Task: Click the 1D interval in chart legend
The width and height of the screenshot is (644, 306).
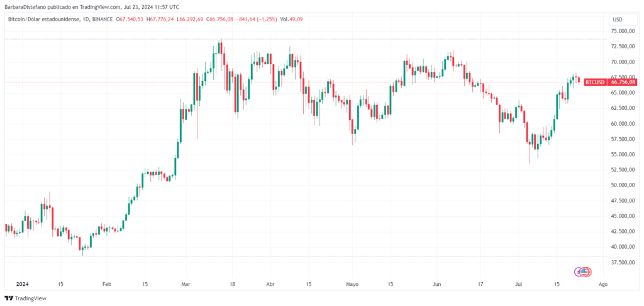Action: [x=84, y=19]
